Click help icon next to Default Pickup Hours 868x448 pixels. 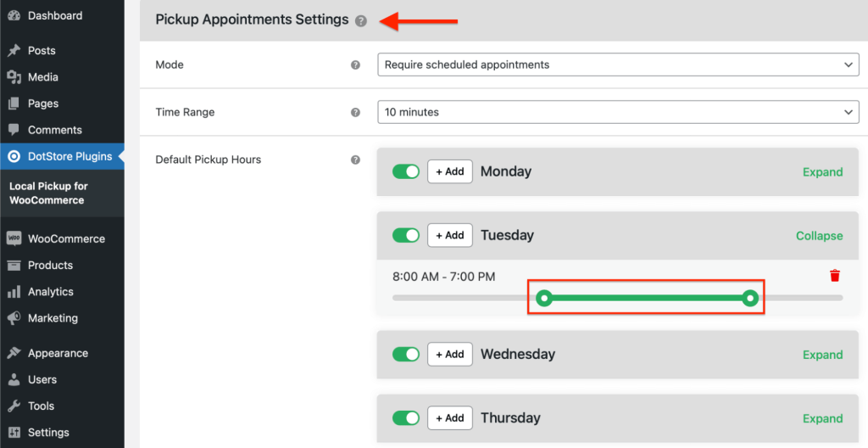(355, 160)
